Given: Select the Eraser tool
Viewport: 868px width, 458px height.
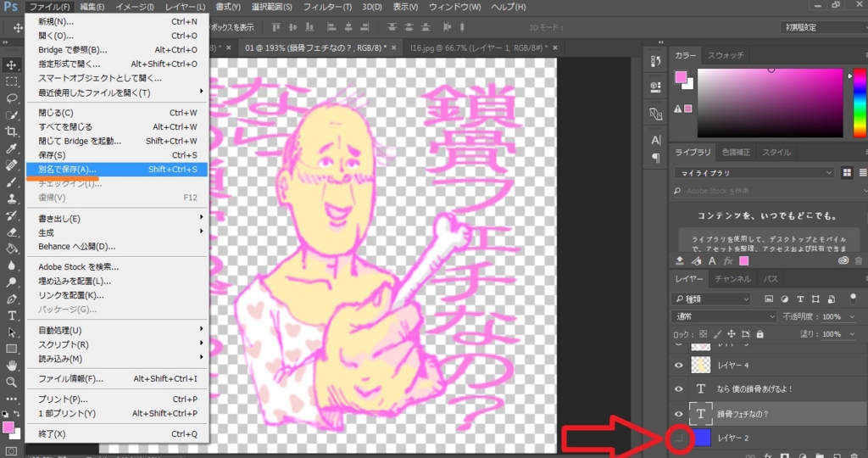Looking at the screenshot, I should pos(11,232).
